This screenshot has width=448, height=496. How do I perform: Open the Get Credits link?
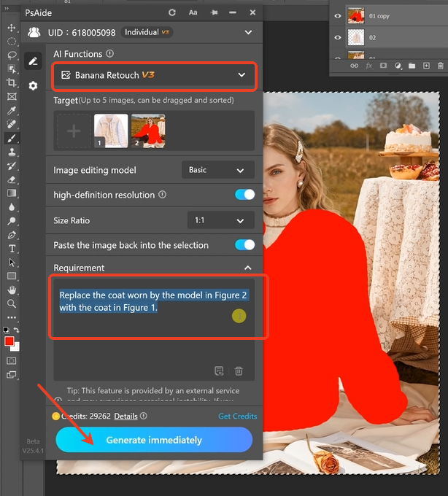[x=237, y=416]
